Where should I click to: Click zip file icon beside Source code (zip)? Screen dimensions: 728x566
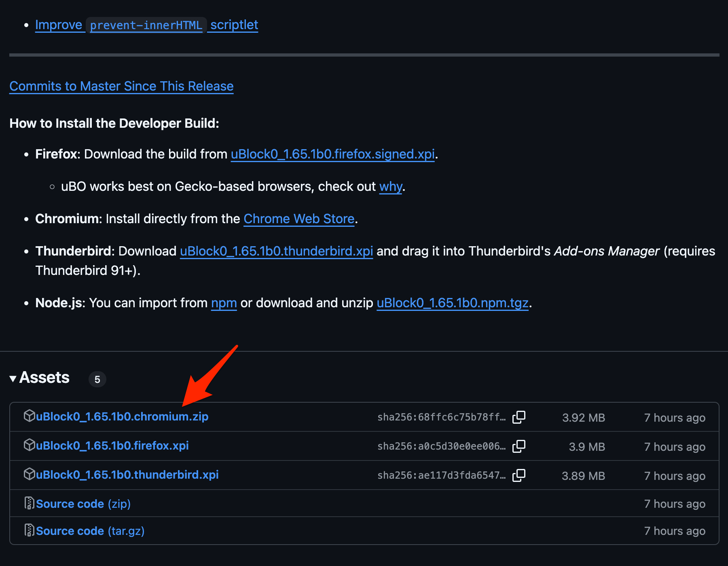(x=30, y=503)
